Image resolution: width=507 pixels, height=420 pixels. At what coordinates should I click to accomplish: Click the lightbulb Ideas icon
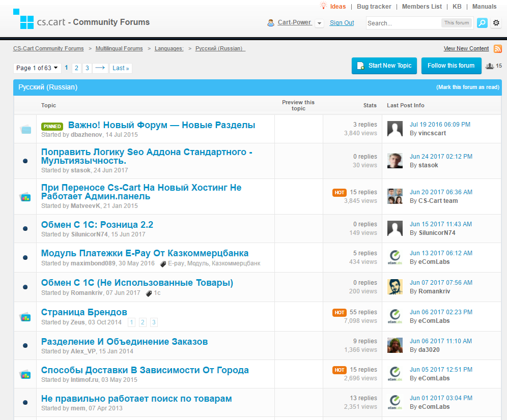(323, 6)
